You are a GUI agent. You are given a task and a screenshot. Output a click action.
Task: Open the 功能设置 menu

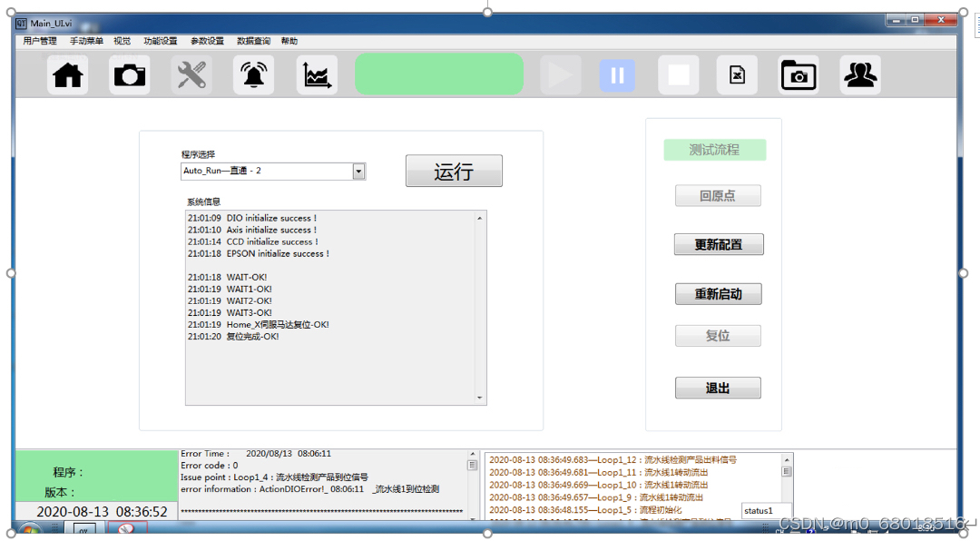tap(161, 41)
